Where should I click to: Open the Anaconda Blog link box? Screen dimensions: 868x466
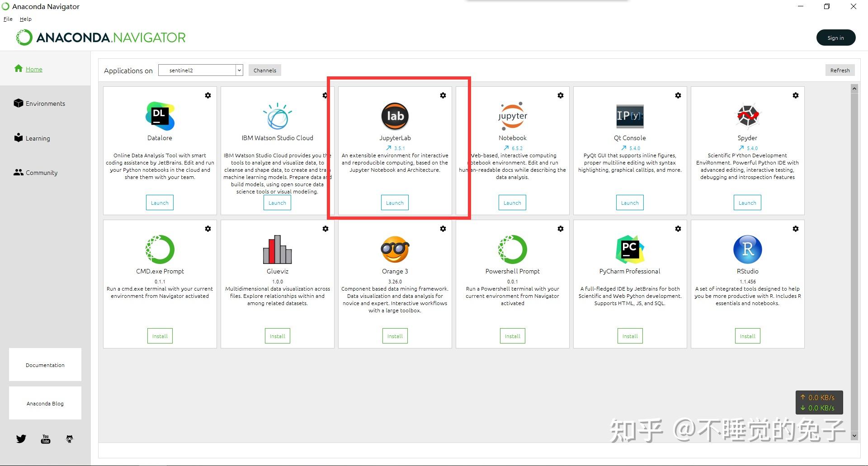[45, 403]
